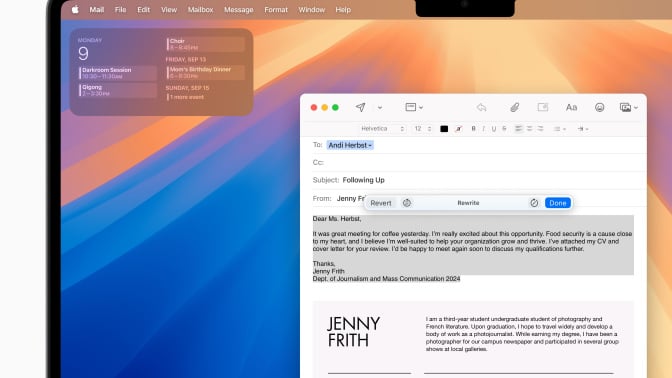The width and height of the screenshot is (672, 378).
Task: Click the JENNY FRITH heading in attachment
Action: point(354,332)
